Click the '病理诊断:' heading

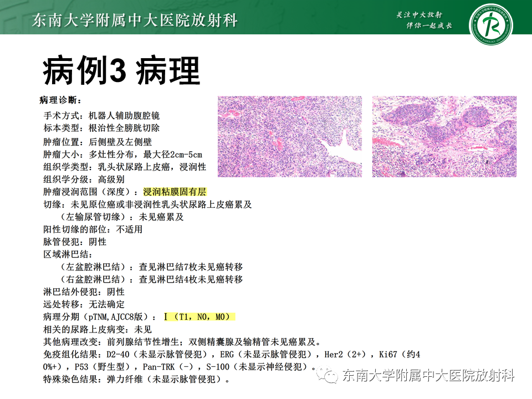click(x=61, y=100)
